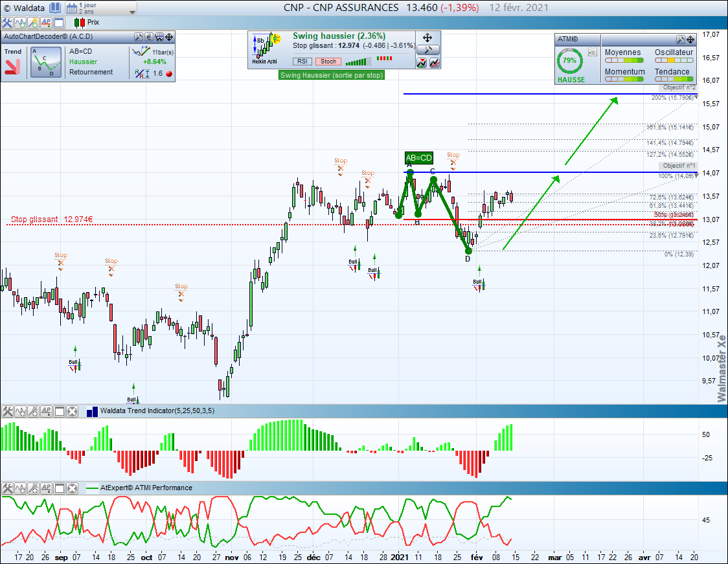Image resolution: width=728 pixels, height=564 pixels.
Task: Click 'Stop glissant 12.974€' label
Action: click(x=52, y=219)
